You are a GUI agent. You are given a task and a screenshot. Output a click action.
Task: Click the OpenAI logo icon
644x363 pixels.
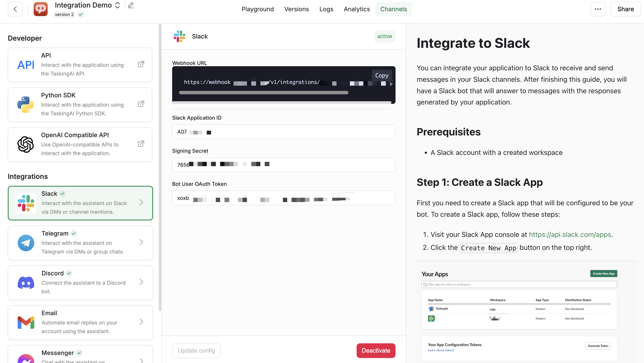click(x=26, y=144)
